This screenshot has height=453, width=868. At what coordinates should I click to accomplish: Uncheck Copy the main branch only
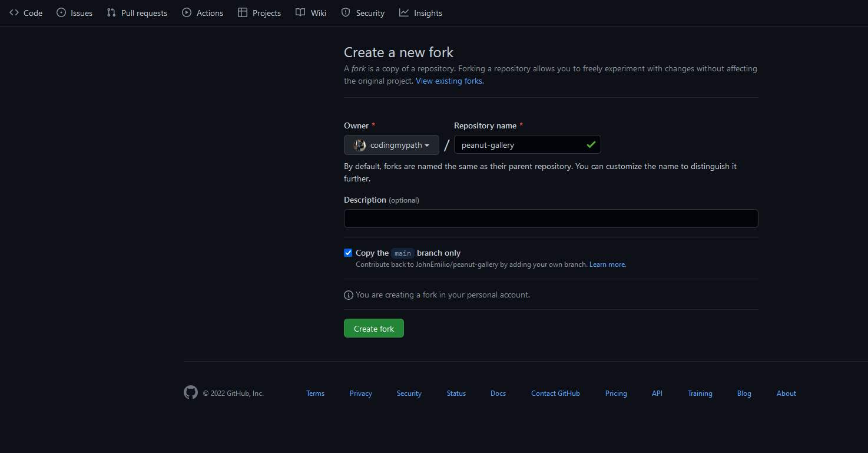348,253
